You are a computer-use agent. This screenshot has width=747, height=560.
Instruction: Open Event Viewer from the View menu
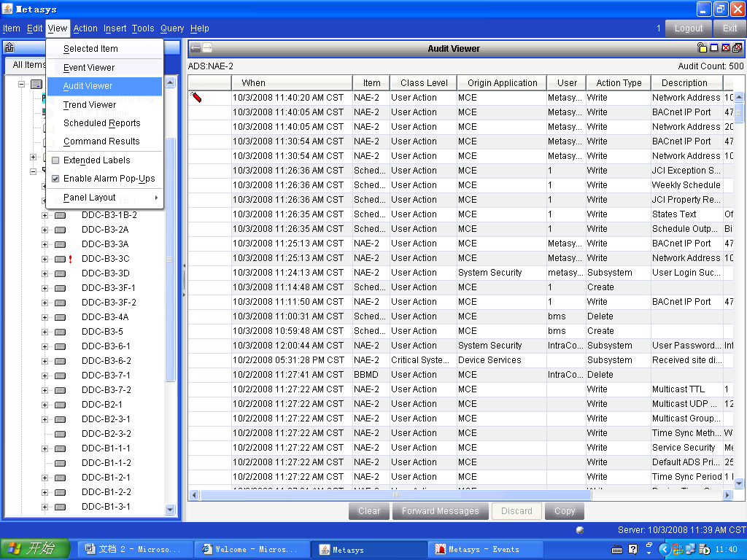coord(89,68)
